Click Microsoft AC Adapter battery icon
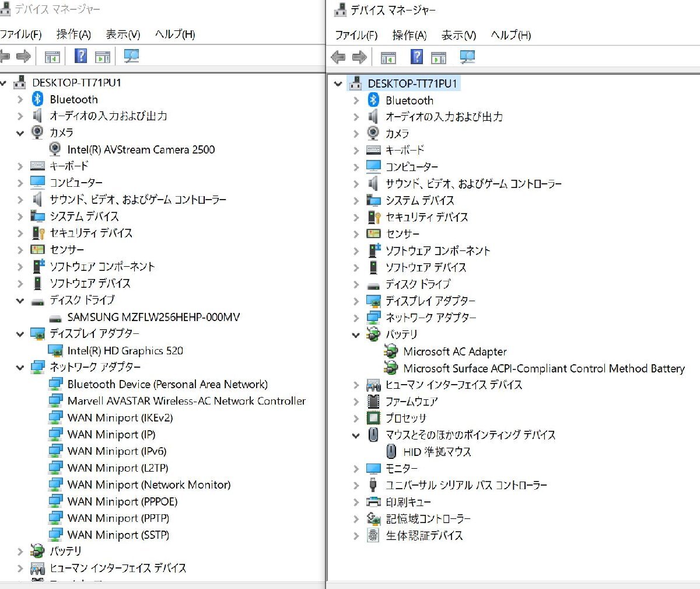700x589 pixels. pos(391,351)
